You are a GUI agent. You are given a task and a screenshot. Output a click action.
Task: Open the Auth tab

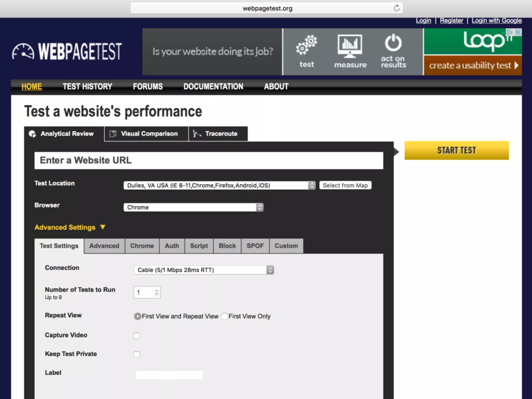coord(172,246)
